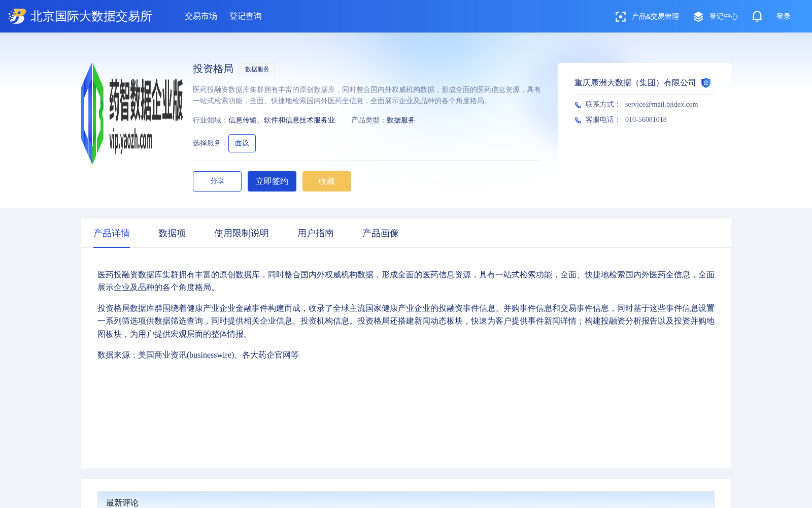This screenshot has width=812, height=508.
Task: Switch to the 用户指南 tab
Action: click(316, 233)
